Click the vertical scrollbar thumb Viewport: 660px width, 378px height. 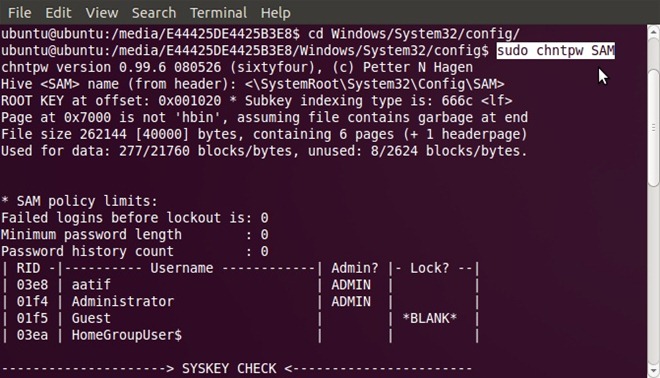653,127
